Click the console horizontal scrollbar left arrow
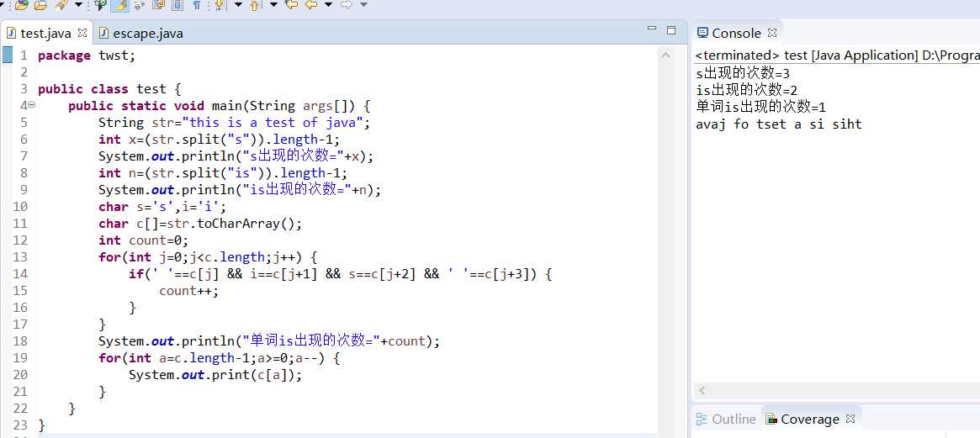This screenshot has width=980, height=438. (702, 391)
